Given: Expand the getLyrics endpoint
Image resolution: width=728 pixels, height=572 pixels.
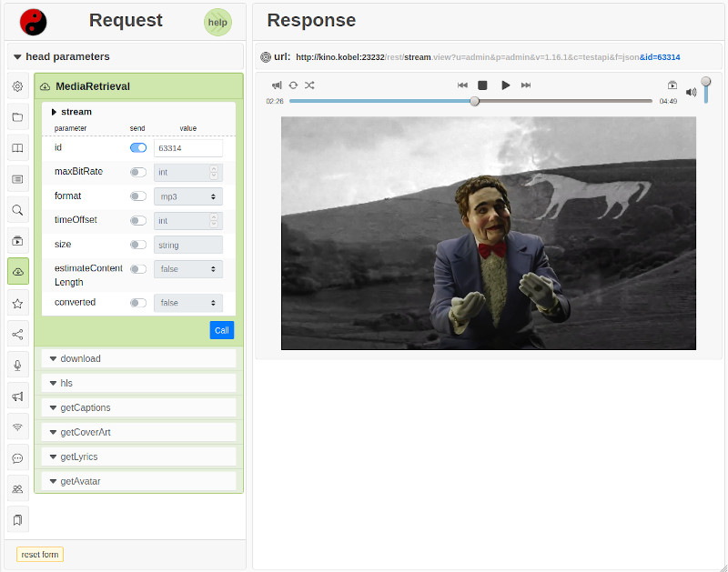Looking at the screenshot, I should click(138, 457).
